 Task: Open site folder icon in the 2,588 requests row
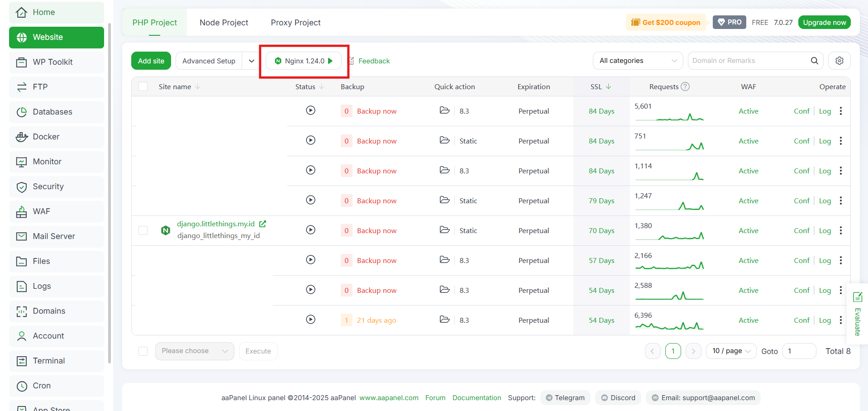pyautogui.click(x=445, y=290)
